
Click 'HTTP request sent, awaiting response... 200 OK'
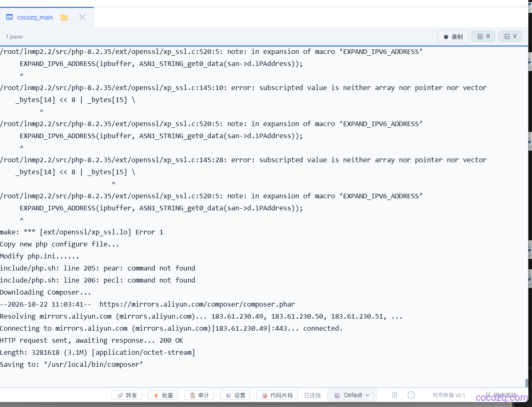point(92,341)
